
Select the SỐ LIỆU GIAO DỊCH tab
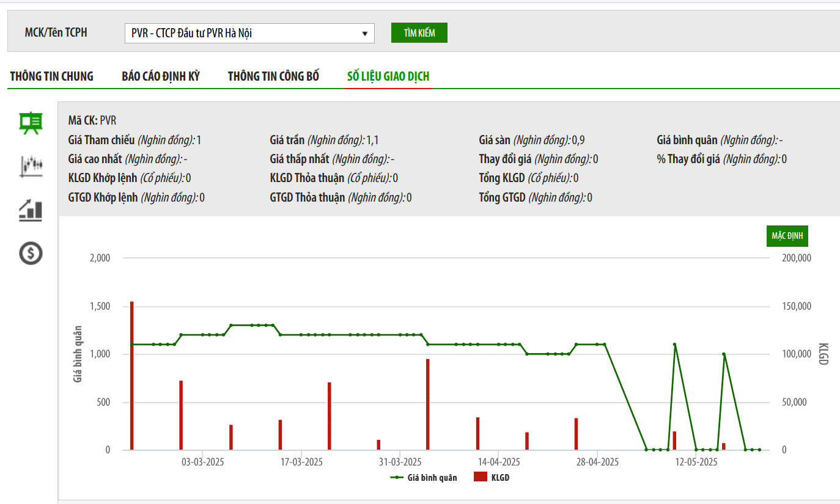[x=388, y=76]
